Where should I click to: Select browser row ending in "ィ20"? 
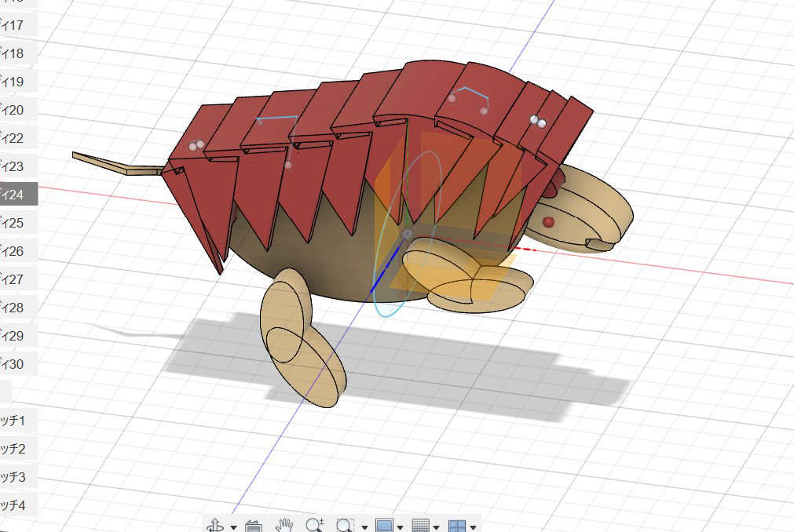tap(19, 110)
